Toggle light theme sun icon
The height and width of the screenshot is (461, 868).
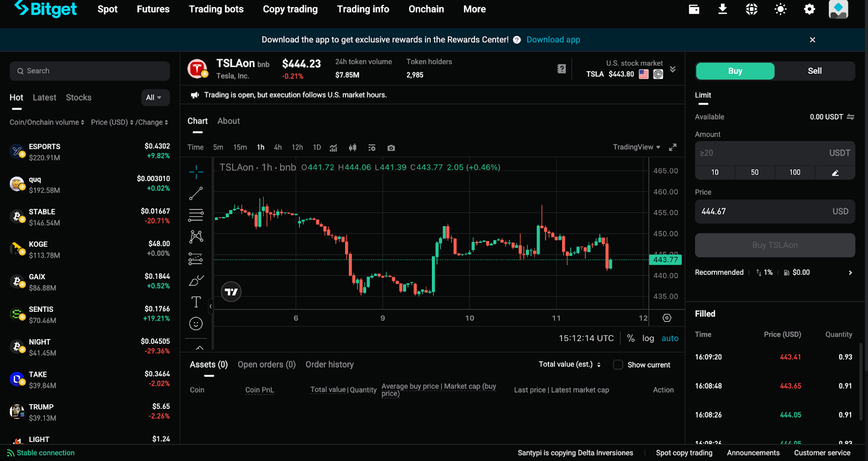tap(781, 9)
